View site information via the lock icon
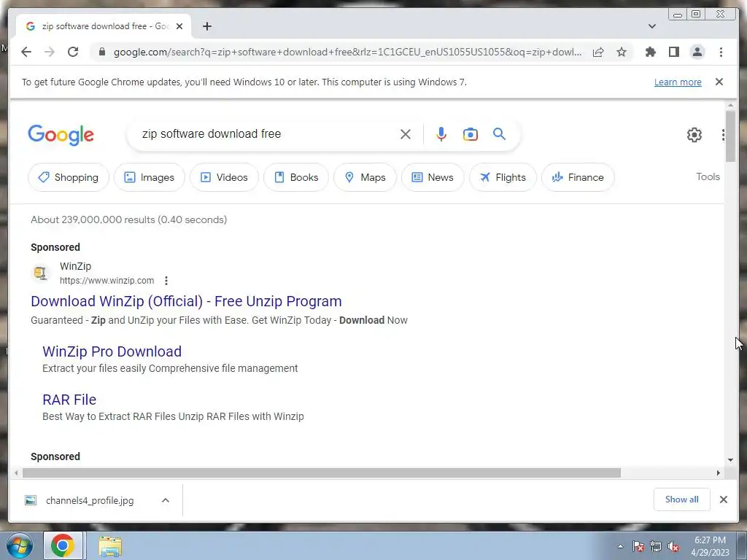Viewport: 747px width, 560px height. [101, 52]
